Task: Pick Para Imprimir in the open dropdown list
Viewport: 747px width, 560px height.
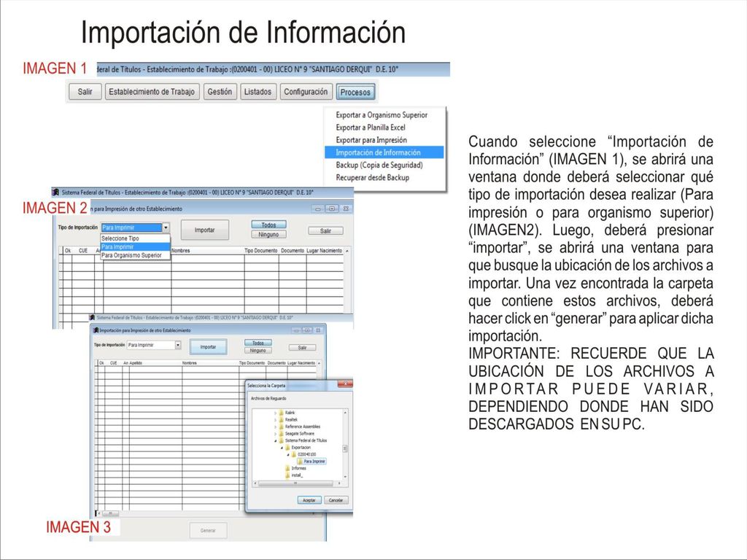Action: click(x=135, y=246)
